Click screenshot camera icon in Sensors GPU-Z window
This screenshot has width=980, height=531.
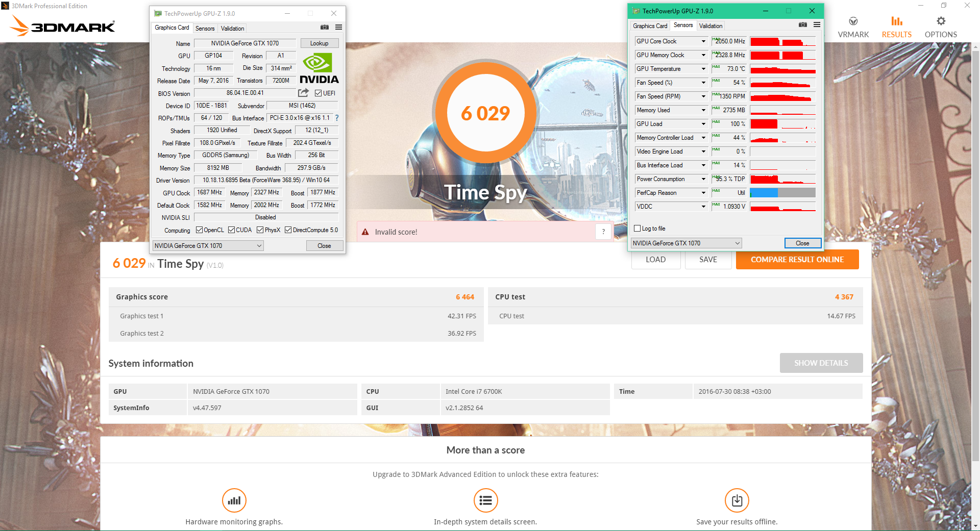803,24
